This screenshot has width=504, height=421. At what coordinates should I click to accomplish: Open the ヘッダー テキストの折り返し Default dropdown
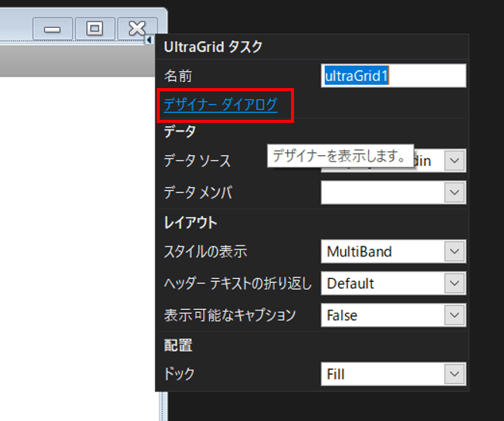454,283
